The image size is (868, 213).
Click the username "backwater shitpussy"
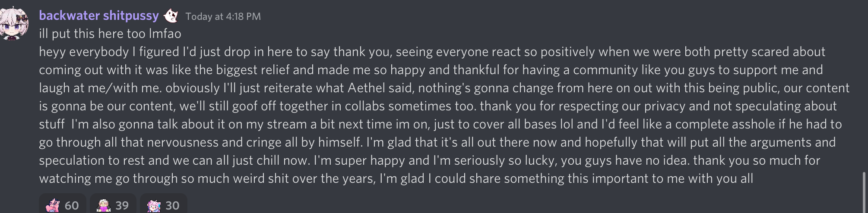pyautogui.click(x=99, y=16)
